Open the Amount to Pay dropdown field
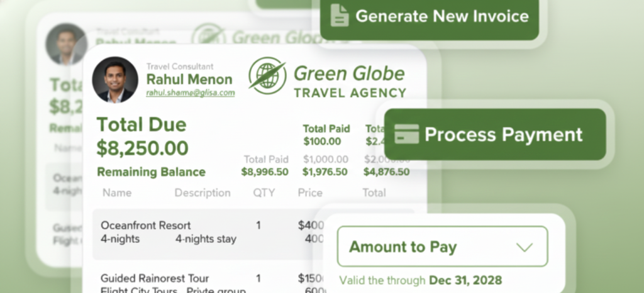This screenshot has height=293, width=644. pos(442,247)
